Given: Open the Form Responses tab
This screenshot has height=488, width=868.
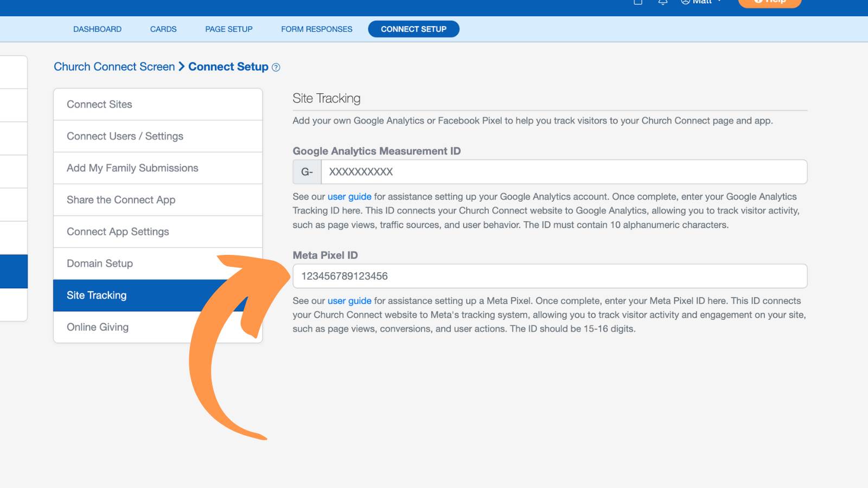Looking at the screenshot, I should [317, 29].
